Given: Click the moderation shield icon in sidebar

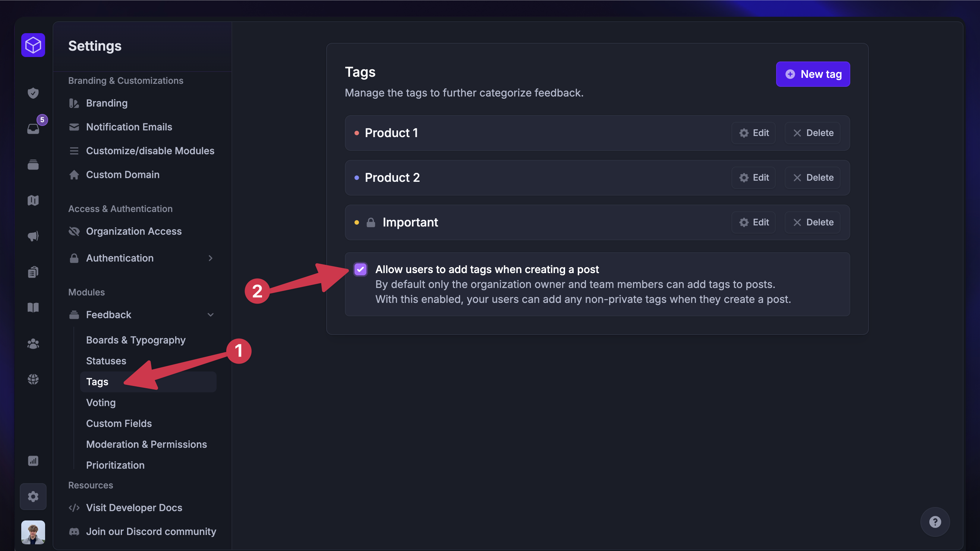Looking at the screenshot, I should [x=33, y=93].
